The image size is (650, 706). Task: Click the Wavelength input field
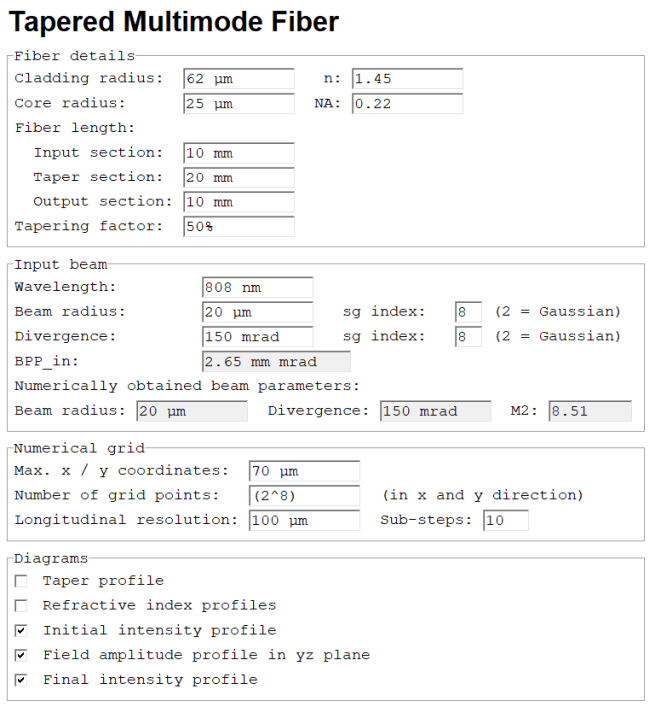(258, 287)
